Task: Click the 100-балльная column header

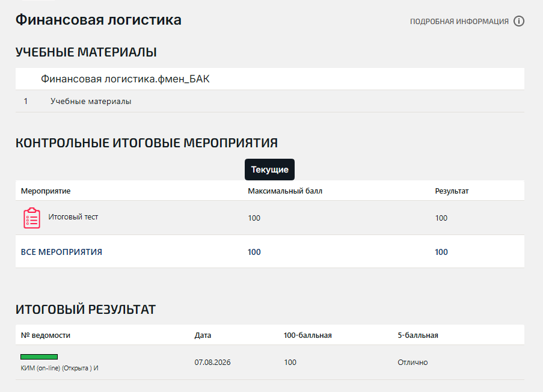Action: (307, 335)
